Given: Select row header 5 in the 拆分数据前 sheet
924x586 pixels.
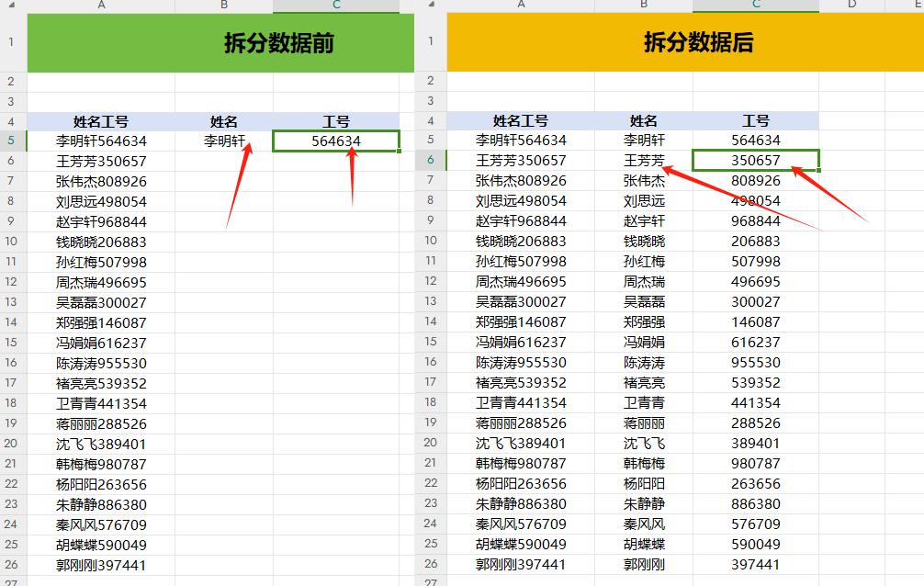Looking at the screenshot, I should (11, 141).
